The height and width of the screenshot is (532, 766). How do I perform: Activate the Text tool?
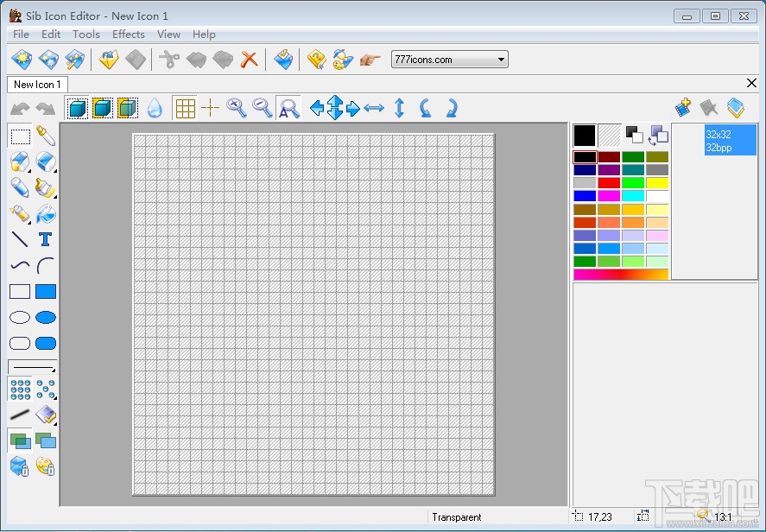pos(46,239)
